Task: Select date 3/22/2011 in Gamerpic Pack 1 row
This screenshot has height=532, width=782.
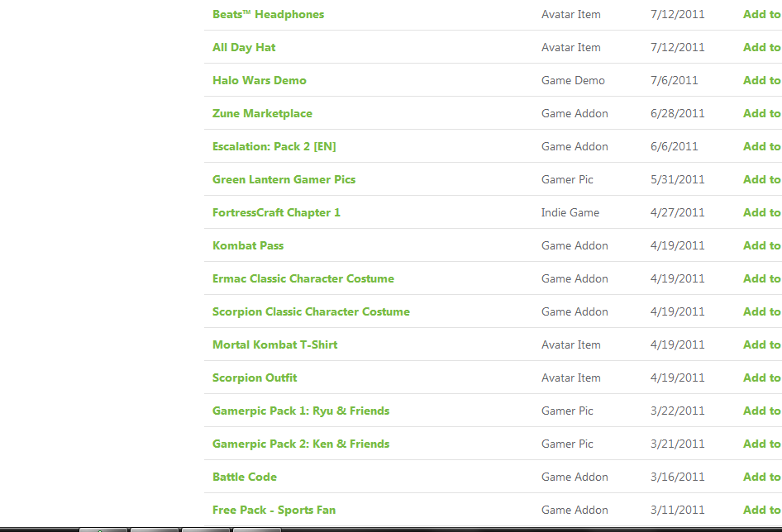Action: pos(678,411)
